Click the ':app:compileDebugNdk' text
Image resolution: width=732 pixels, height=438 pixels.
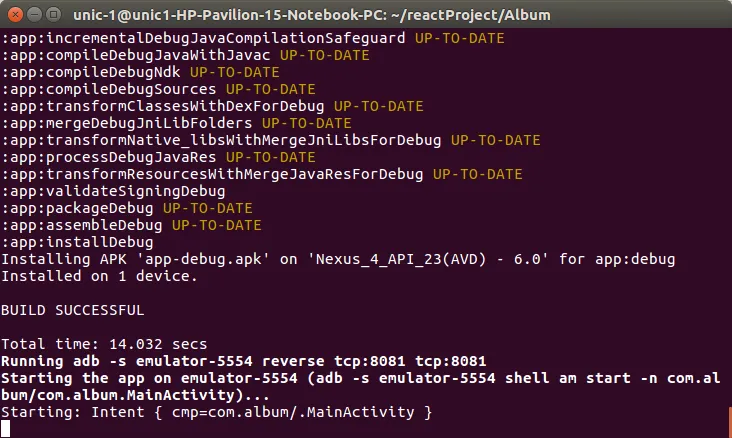point(91,72)
